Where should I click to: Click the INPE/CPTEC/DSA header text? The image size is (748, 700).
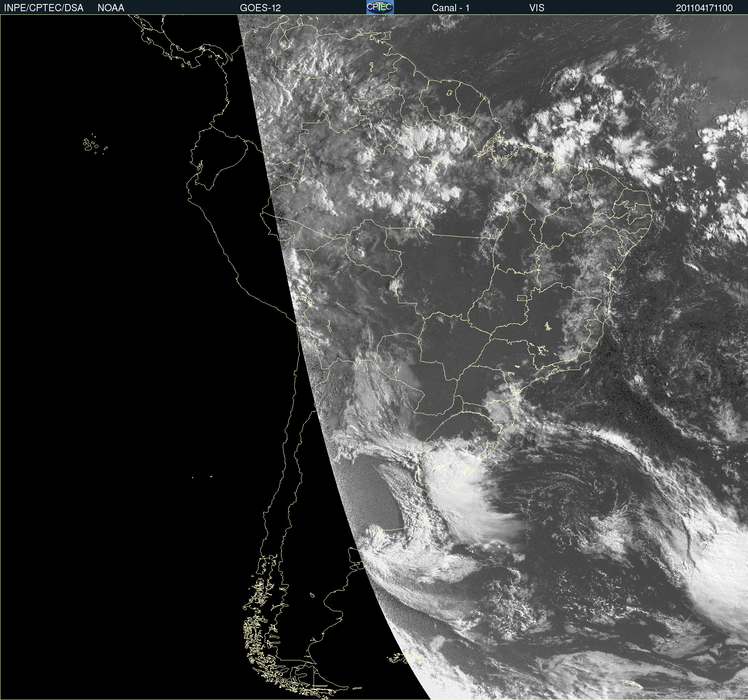point(44,8)
